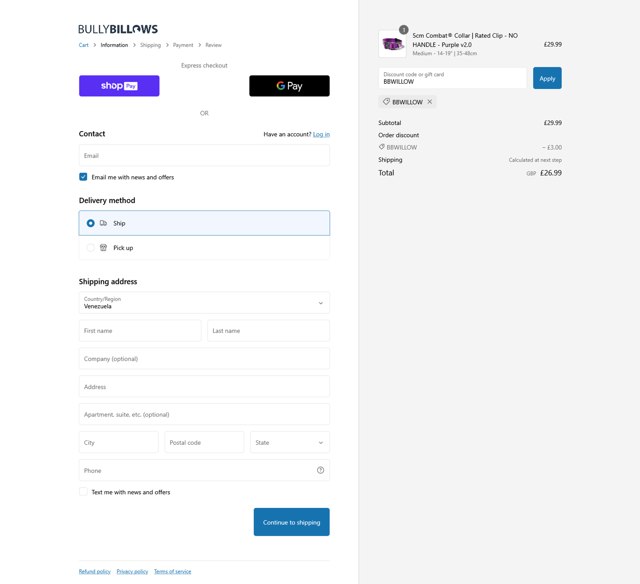Focus the Last name field
The image size is (640, 584).
[x=269, y=331]
